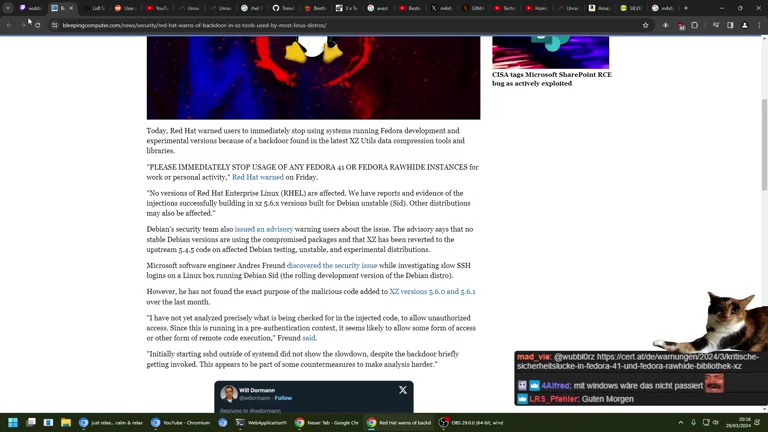Screen dimensions: 768x432
Task: Expand the tab search dropdown arrow
Action: (7, 8)
